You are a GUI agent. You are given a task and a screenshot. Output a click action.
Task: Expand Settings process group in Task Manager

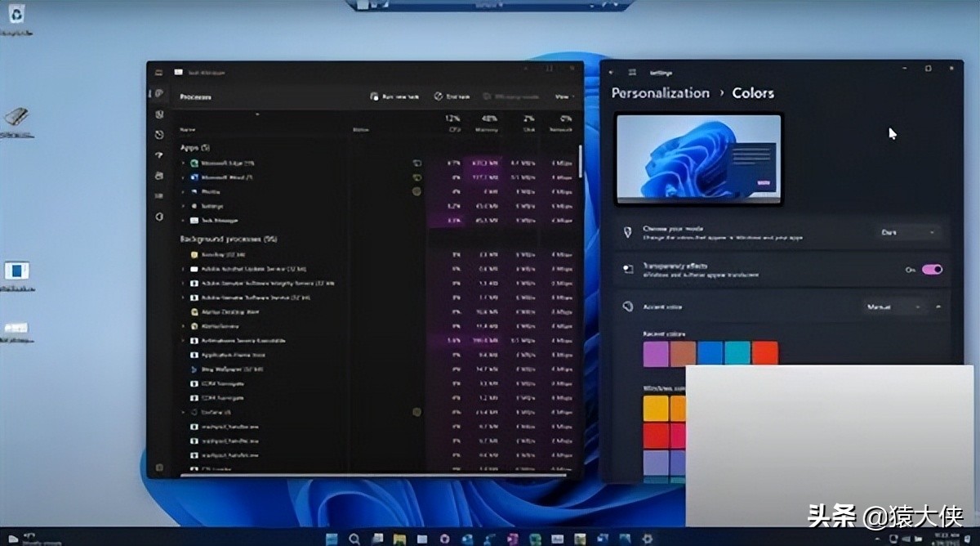click(x=183, y=206)
